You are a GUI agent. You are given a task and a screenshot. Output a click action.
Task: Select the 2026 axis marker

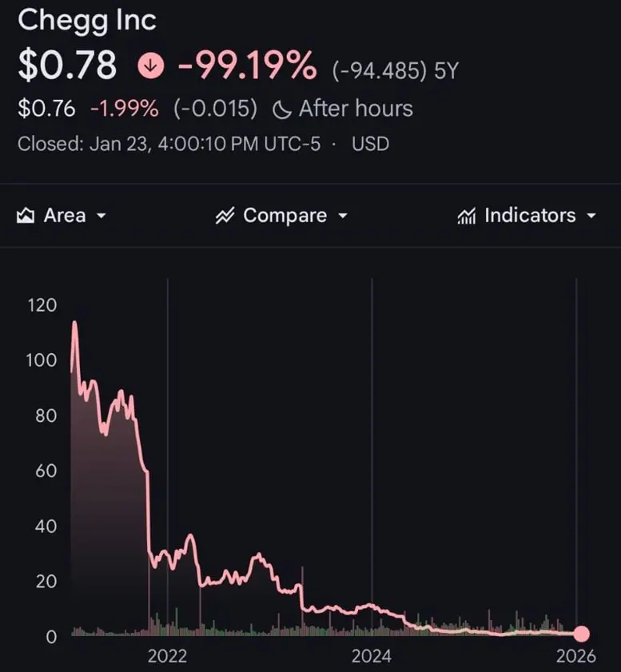576,656
